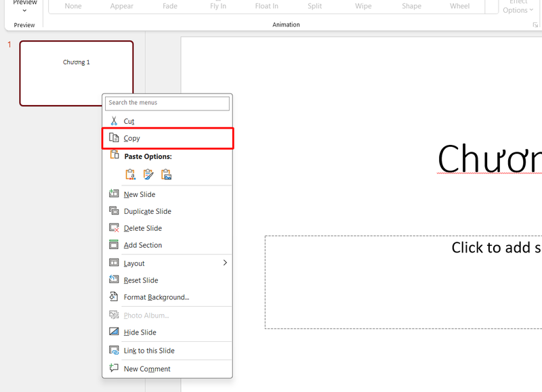Choose Paste as Picture icon
The image size is (542, 392).
pos(166,175)
